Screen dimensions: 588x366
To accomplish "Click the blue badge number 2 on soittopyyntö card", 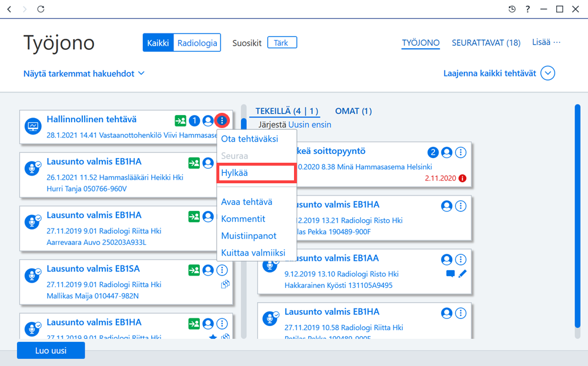I will (x=433, y=153).
